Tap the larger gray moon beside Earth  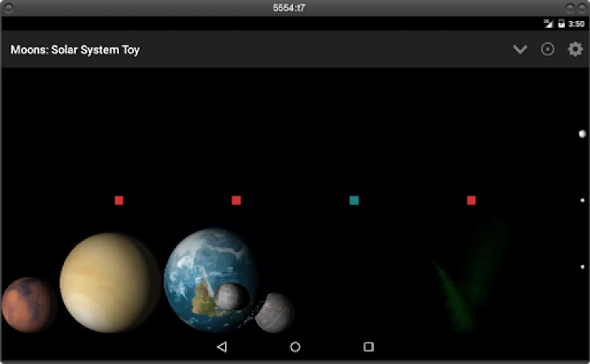274,313
